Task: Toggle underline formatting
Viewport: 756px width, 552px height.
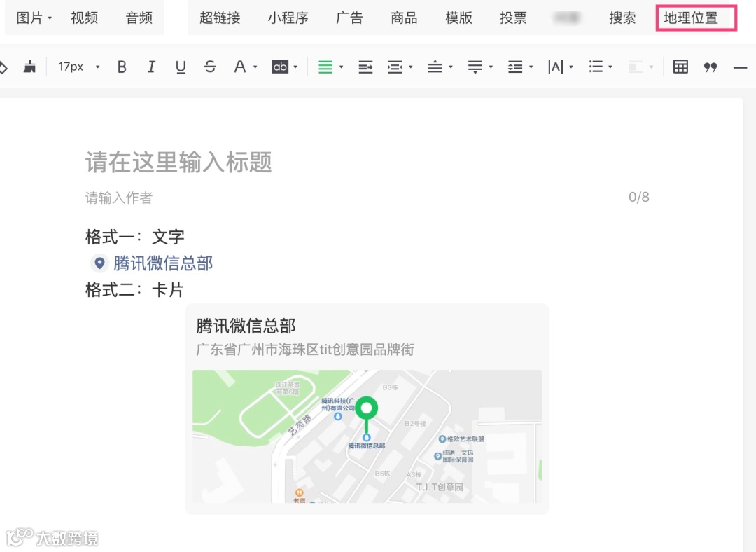Action: pyautogui.click(x=181, y=67)
